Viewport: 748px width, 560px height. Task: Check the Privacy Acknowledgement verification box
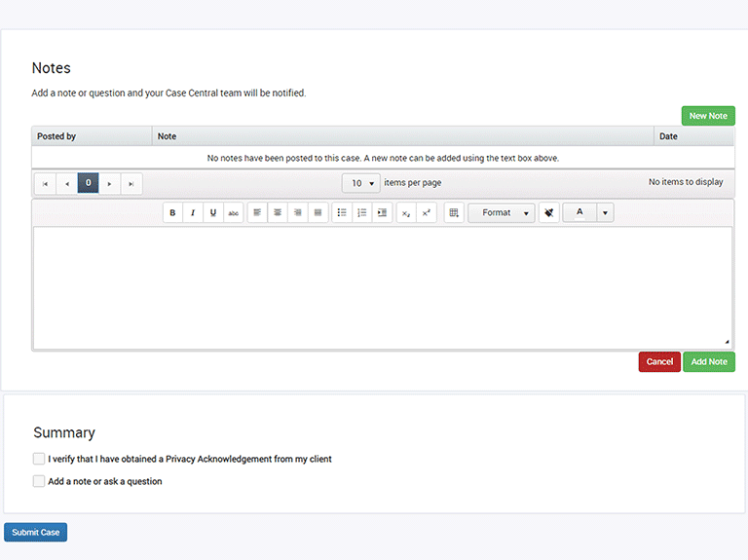click(39, 459)
